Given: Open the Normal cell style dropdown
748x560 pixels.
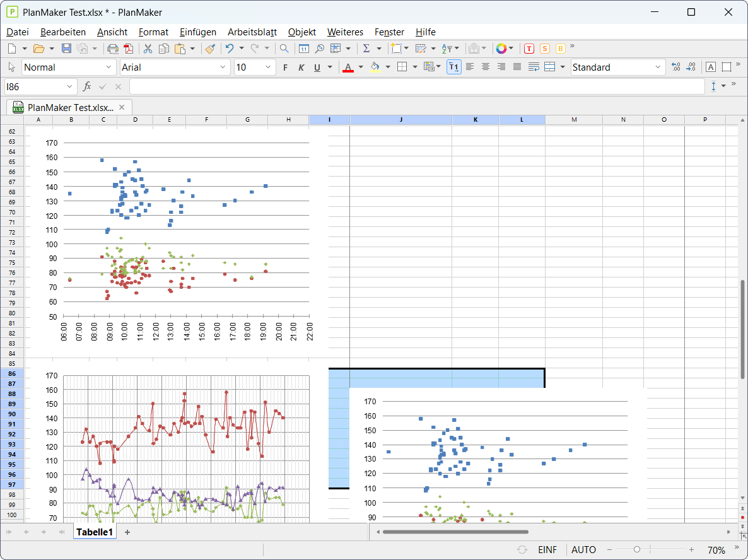Looking at the screenshot, I should (x=108, y=67).
